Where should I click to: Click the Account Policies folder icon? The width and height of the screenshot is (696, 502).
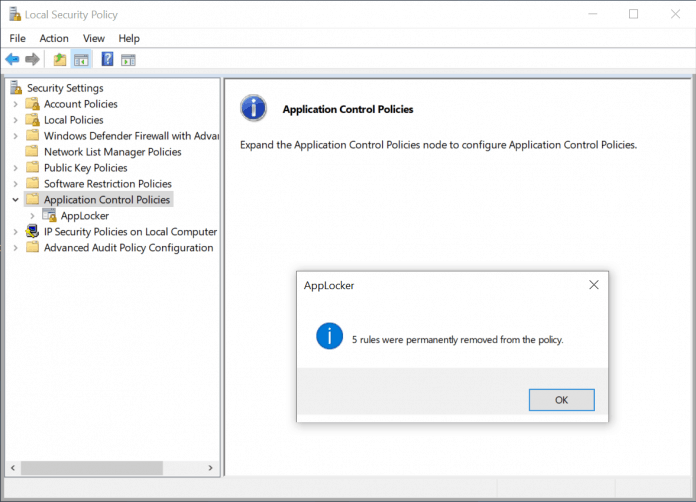[32, 104]
